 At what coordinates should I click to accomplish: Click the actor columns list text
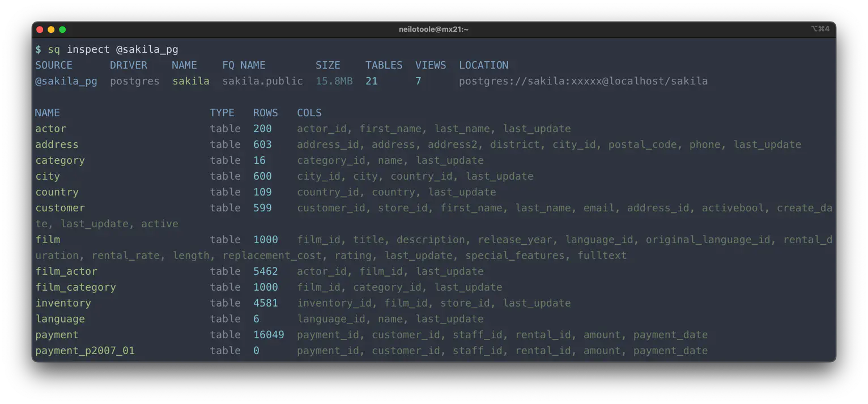(x=434, y=129)
